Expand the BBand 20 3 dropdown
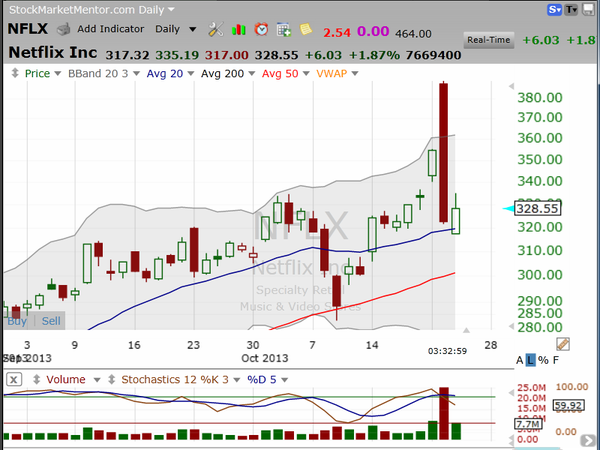This screenshot has width=600, height=450. [136, 73]
